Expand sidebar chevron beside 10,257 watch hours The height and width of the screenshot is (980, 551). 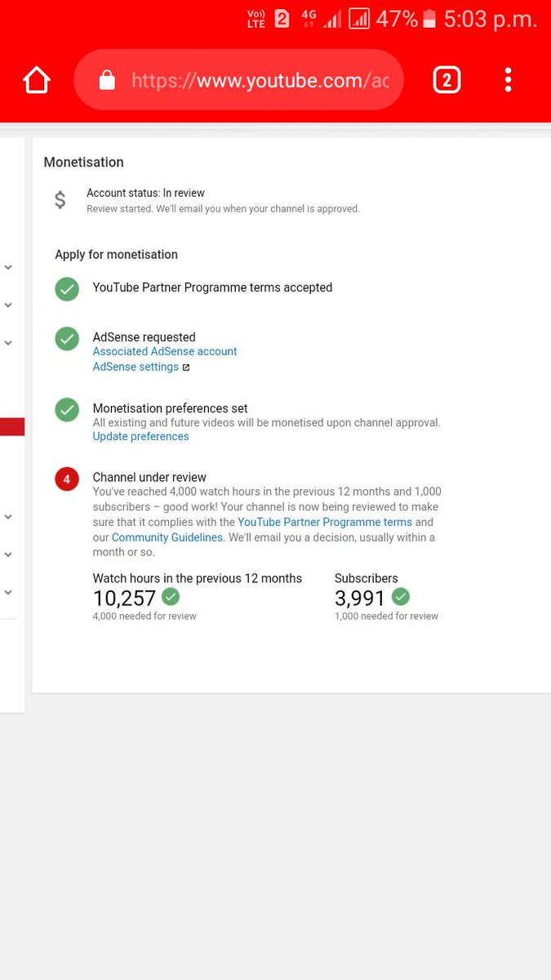[8, 592]
